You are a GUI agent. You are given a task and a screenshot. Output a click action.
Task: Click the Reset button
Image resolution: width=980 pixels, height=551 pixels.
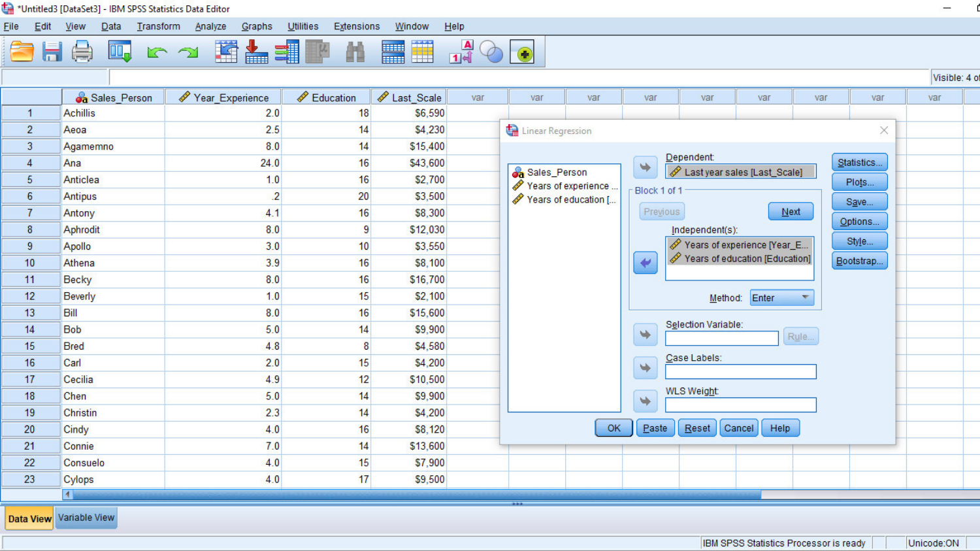[x=697, y=428]
